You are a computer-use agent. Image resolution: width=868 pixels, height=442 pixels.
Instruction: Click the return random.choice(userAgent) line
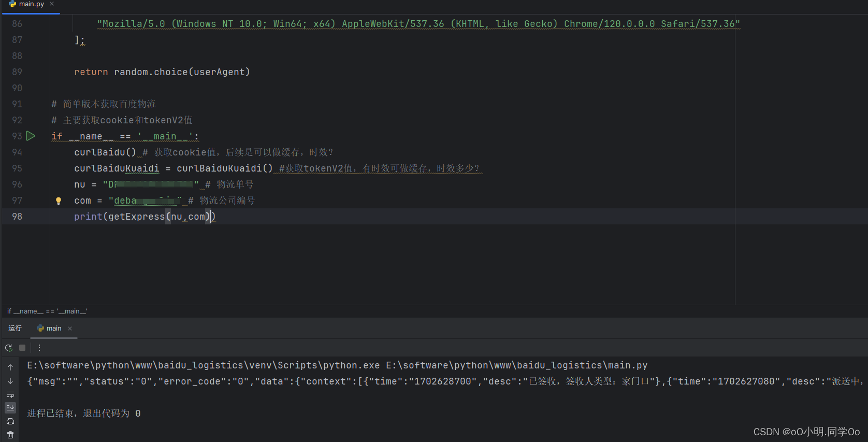coord(162,72)
